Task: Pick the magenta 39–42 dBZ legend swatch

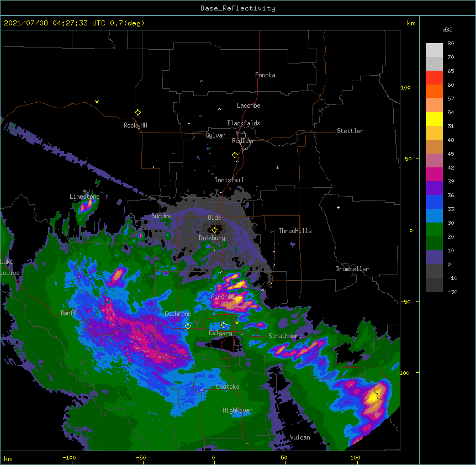Action: (x=434, y=174)
